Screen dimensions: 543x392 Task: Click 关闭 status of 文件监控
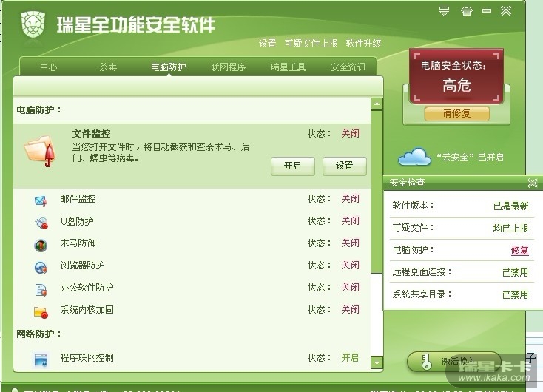click(x=350, y=134)
